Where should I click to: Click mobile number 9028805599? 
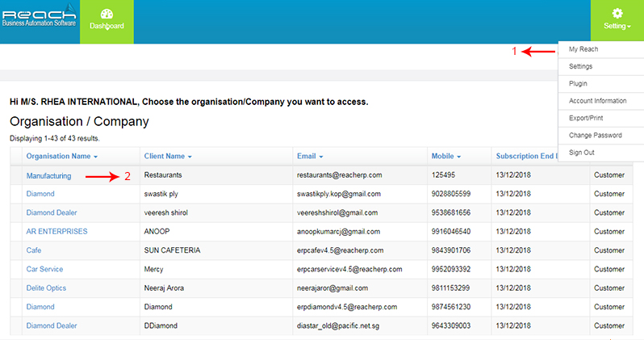(x=451, y=194)
